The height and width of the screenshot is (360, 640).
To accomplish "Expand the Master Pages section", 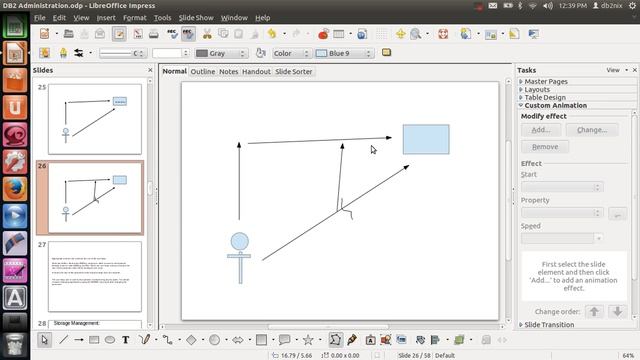I will pos(546,82).
